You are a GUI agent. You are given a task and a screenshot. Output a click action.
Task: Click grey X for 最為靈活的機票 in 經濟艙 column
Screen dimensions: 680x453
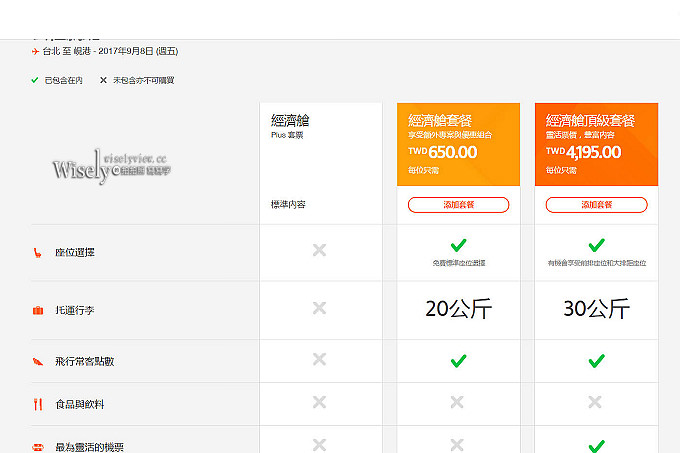(x=319, y=445)
